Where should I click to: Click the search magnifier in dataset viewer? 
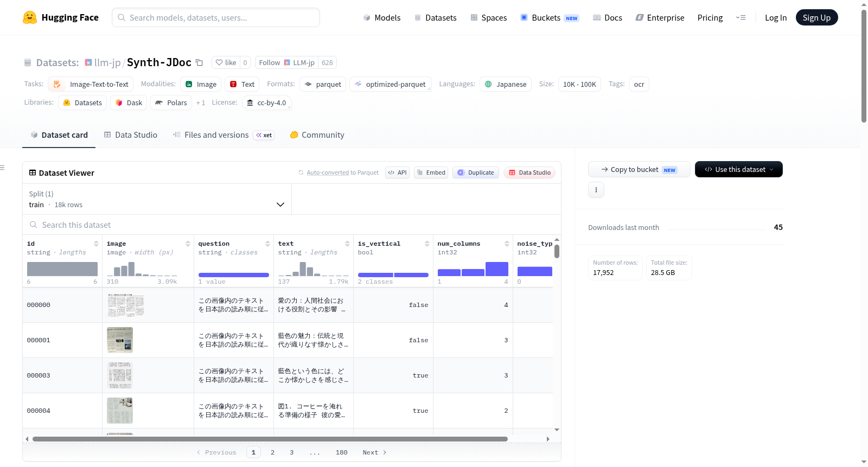pos(34,225)
